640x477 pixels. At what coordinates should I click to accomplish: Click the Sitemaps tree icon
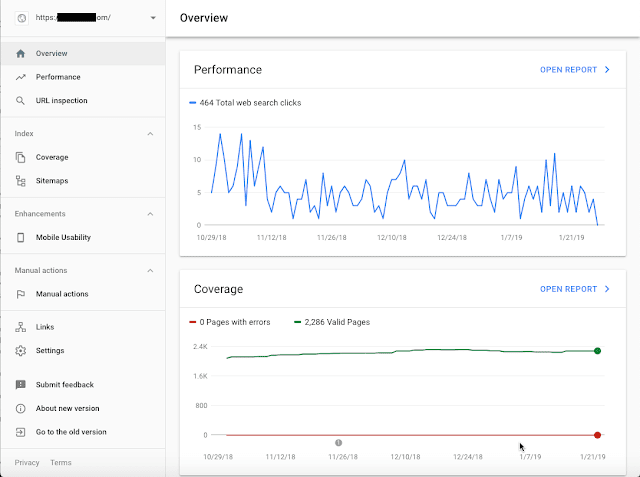[x=21, y=181]
